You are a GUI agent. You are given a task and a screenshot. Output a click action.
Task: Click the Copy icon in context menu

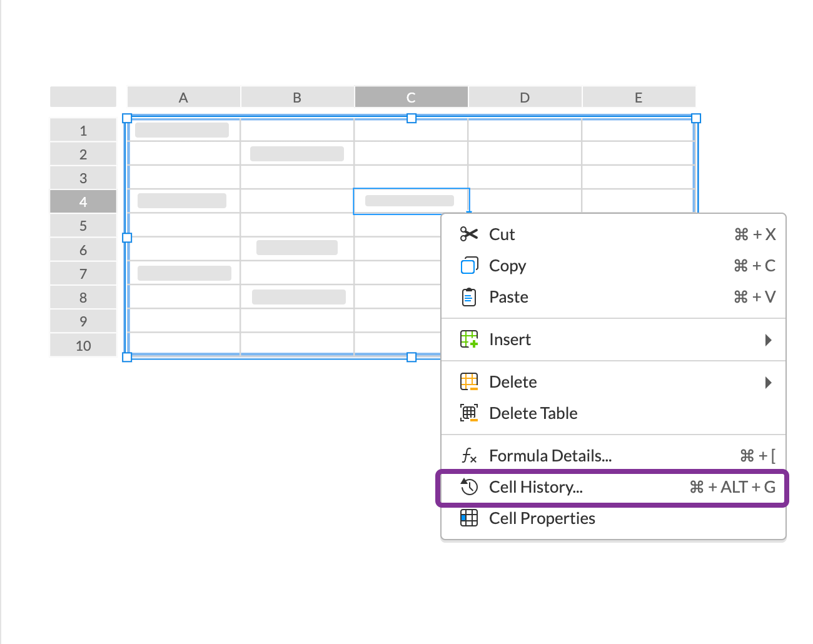click(469, 266)
